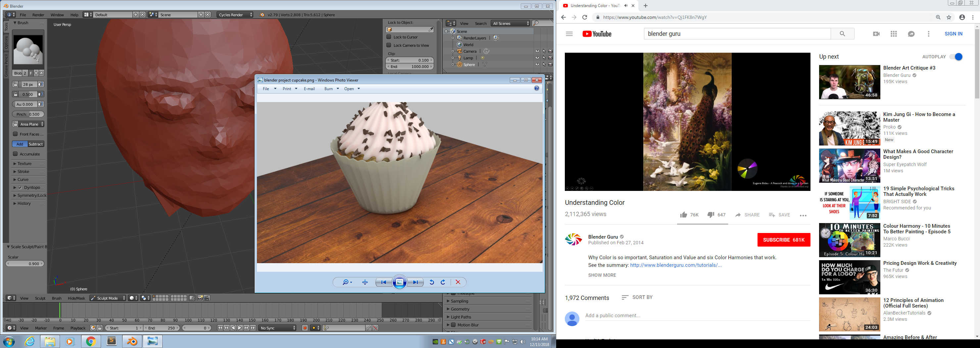
Task: Start slide show in Photo Viewer
Action: (x=400, y=282)
